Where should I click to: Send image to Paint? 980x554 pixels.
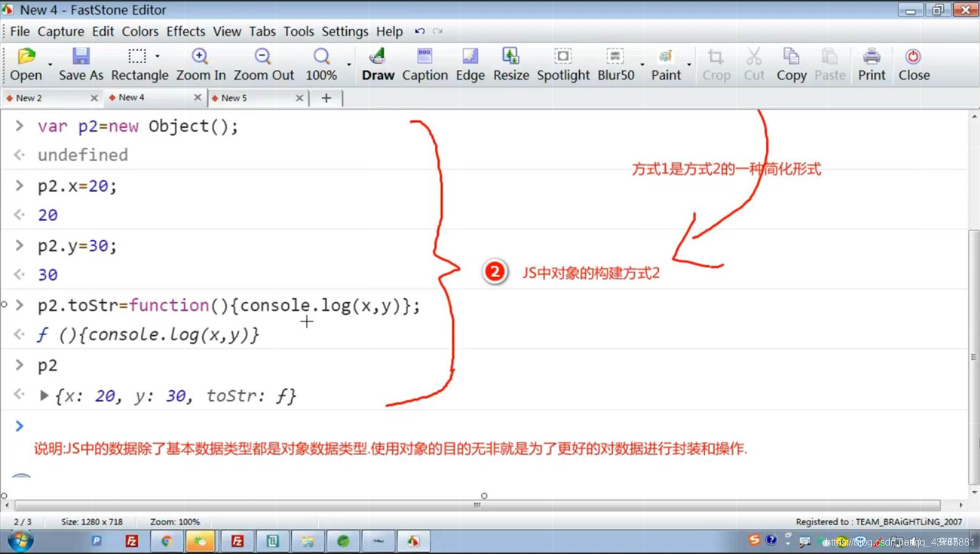[666, 64]
